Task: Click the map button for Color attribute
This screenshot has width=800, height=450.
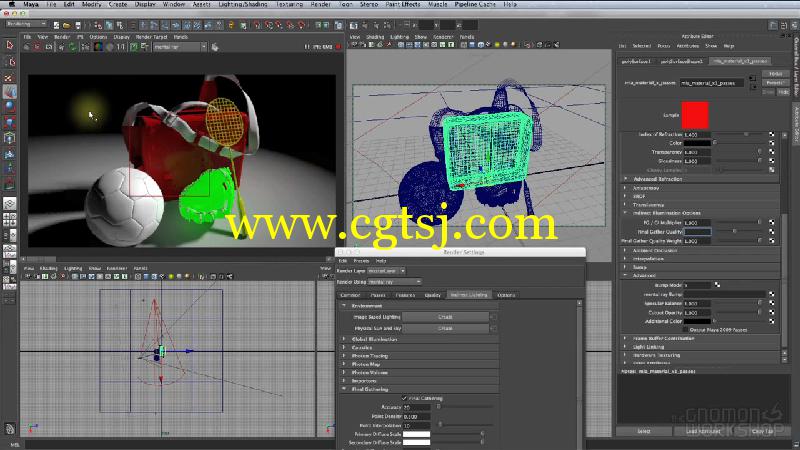Action: [x=771, y=143]
